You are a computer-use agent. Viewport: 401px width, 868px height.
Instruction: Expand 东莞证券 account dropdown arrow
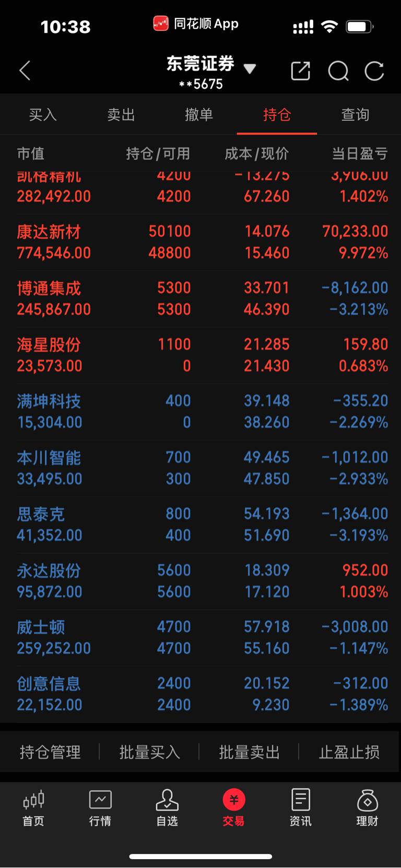250,69
